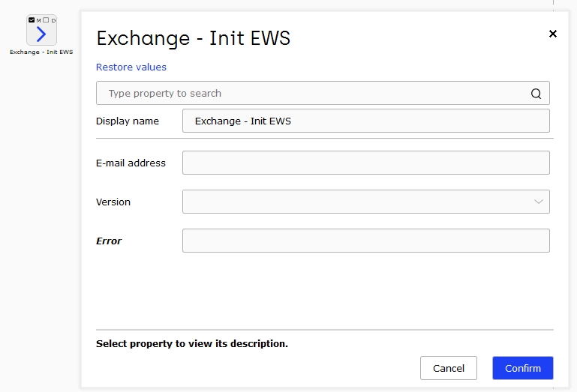The height and width of the screenshot is (392, 577).
Task: Click the Restore values link
Action: (x=131, y=67)
